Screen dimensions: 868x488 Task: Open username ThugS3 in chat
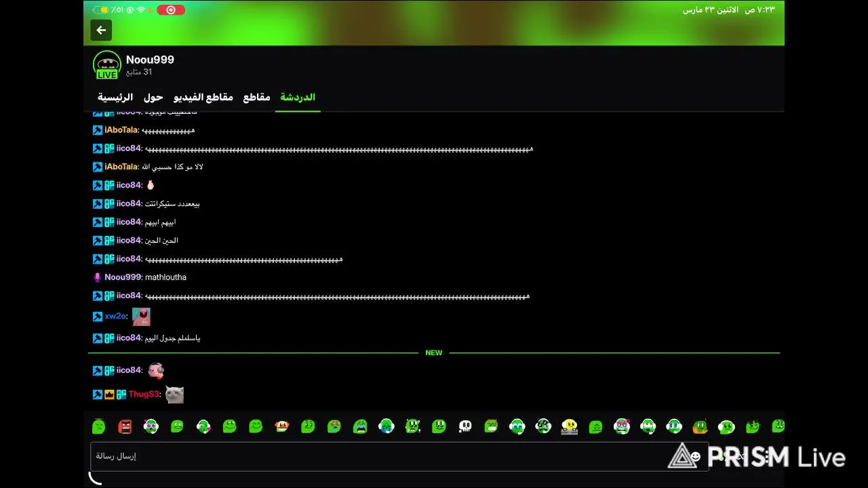(144, 394)
